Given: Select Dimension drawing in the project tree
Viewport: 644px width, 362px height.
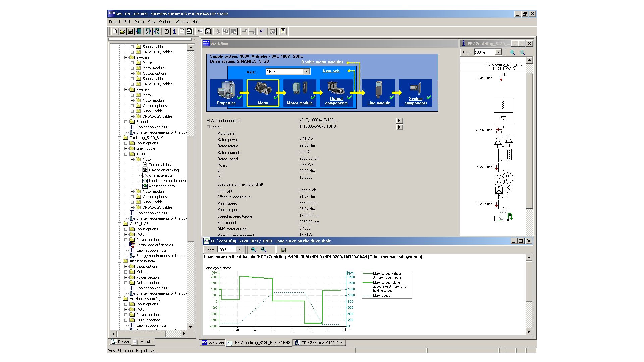Looking at the screenshot, I should (164, 170).
